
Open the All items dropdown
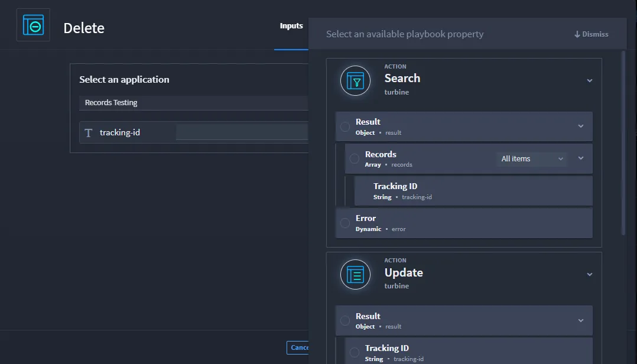point(531,159)
